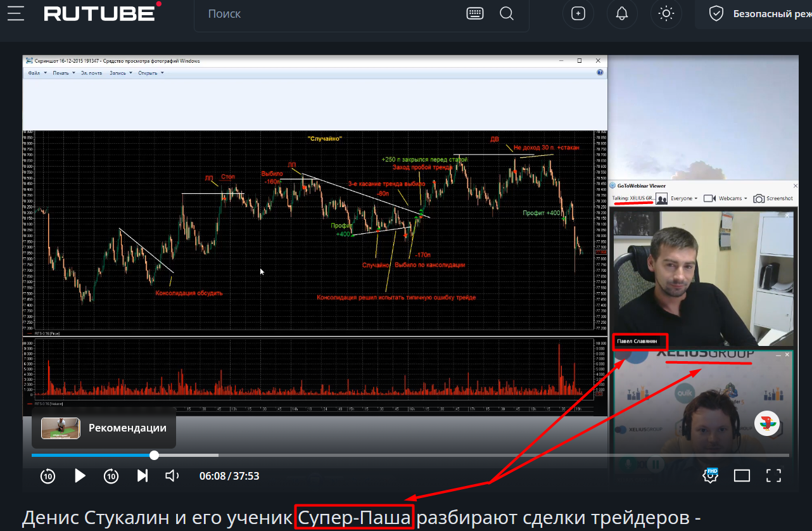This screenshot has width=812, height=531.
Task: Mute the video player volume
Action: click(x=171, y=475)
